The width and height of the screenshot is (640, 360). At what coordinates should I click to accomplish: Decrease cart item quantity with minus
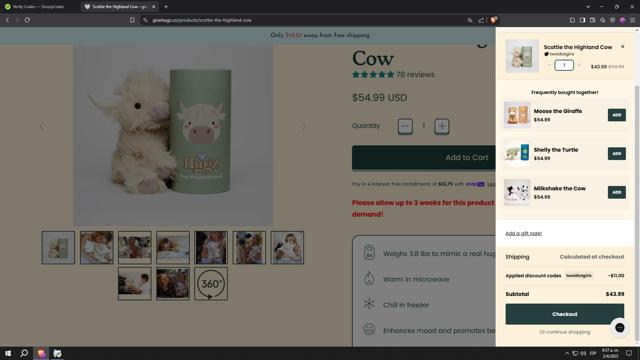tap(549, 65)
